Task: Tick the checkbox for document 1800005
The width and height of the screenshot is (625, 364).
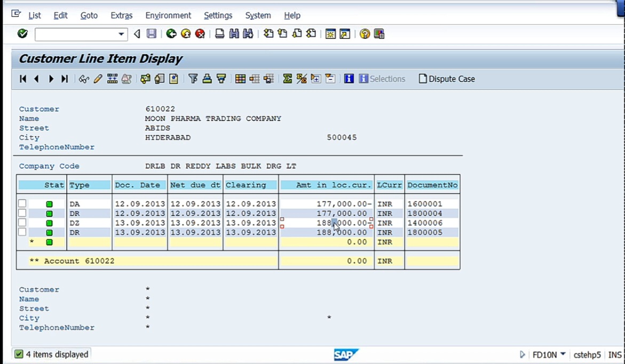Action: pyautogui.click(x=22, y=232)
